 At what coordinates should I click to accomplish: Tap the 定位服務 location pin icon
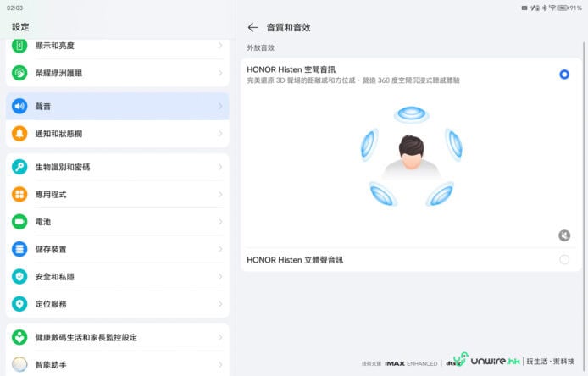tap(19, 303)
